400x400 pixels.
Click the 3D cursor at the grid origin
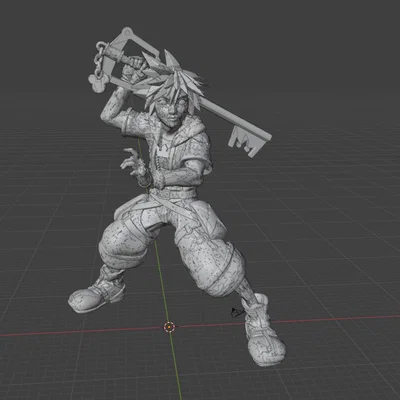169,327
